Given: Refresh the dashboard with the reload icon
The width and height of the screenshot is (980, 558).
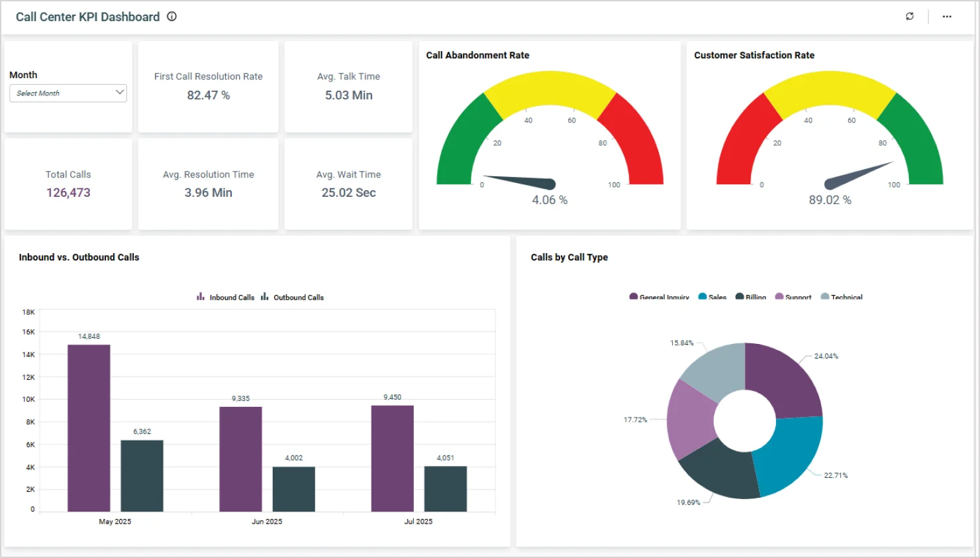Looking at the screenshot, I should point(910,17).
